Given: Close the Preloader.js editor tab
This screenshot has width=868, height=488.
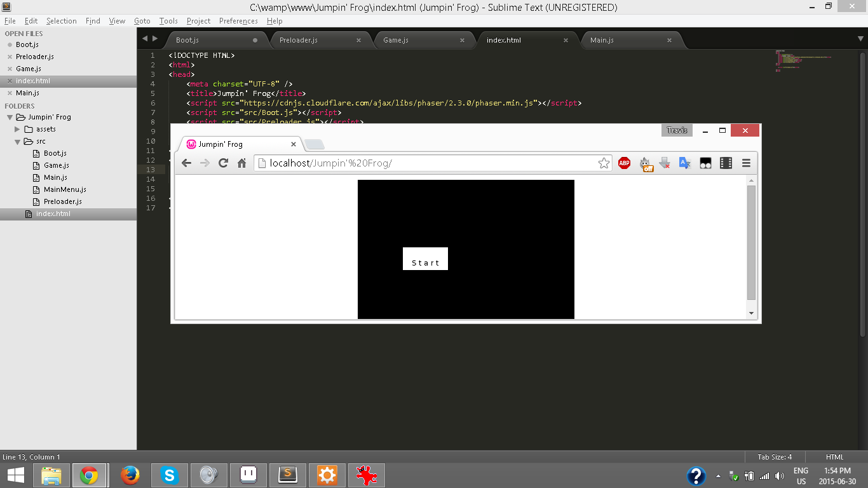Looking at the screenshot, I should click(358, 40).
